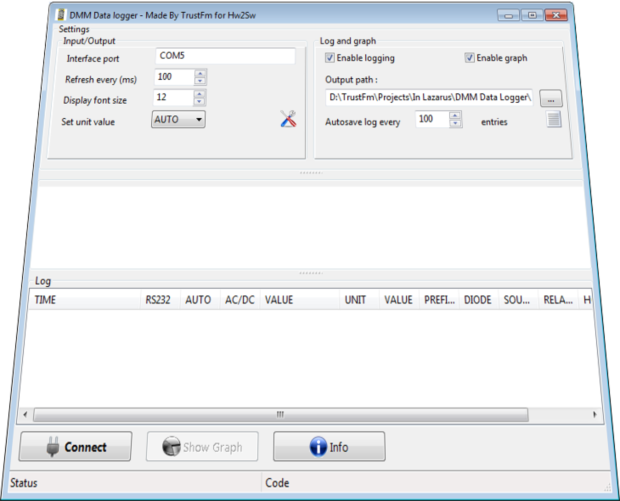
Task: Click the log scrollbar right arrow
Action: tap(595, 414)
